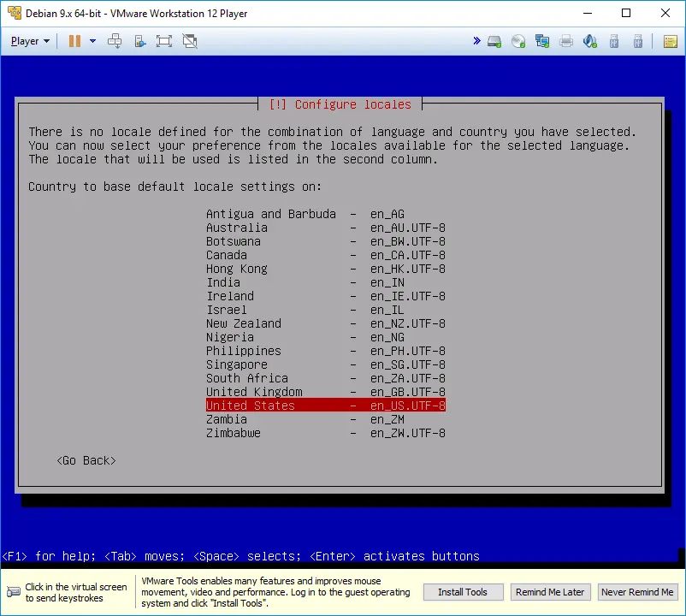Image resolution: width=686 pixels, height=616 pixels.
Task: Click the network adapter icon
Action: click(542, 41)
